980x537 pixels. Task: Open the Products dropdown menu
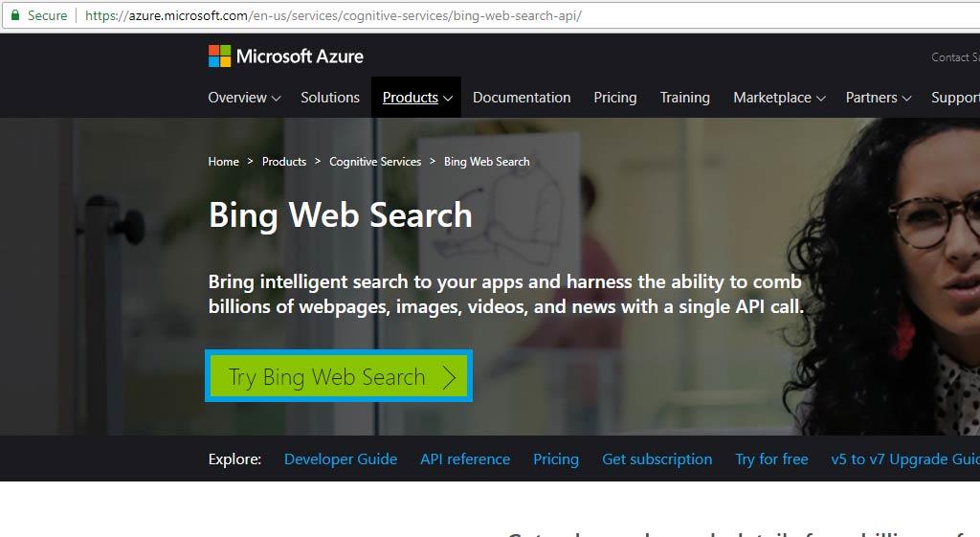point(416,98)
